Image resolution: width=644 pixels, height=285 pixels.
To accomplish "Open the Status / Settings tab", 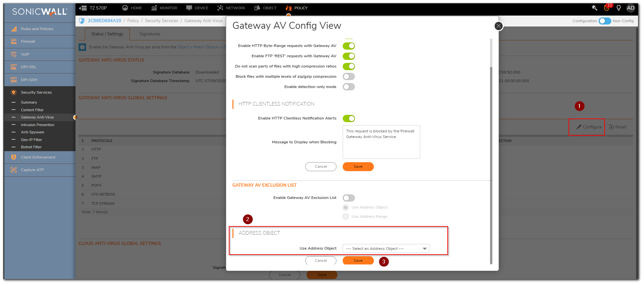I will coord(107,34).
